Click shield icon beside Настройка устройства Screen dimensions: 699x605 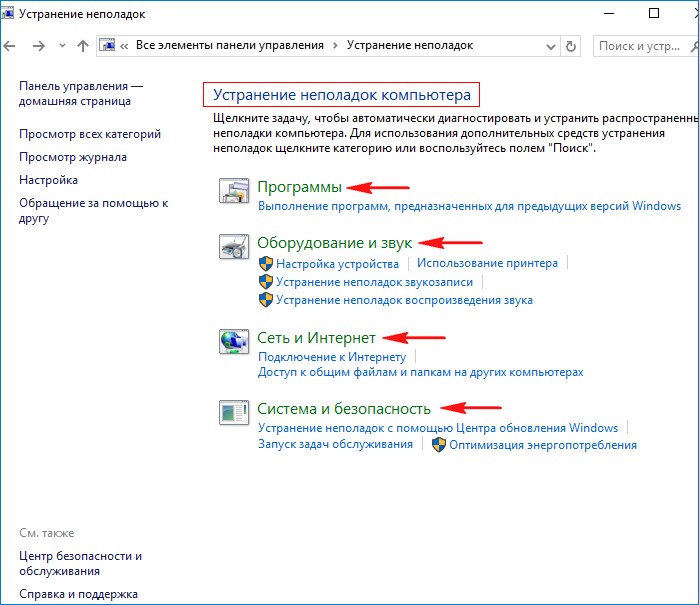pos(266,263)
